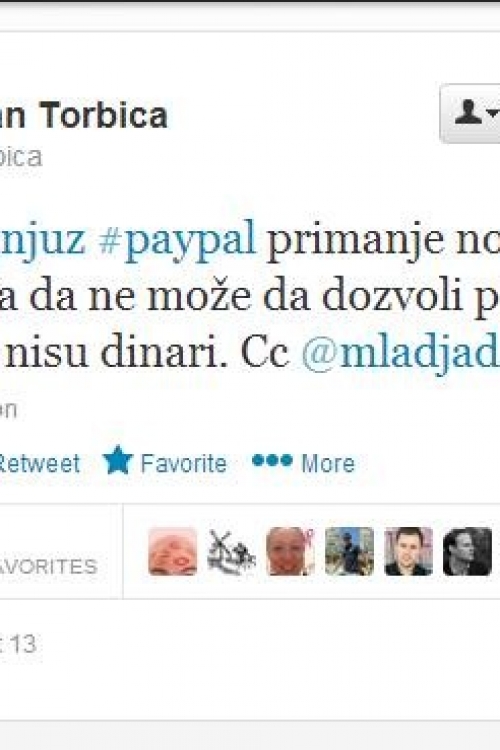Open the @mladjad mention link

click(x=400, y=354)
